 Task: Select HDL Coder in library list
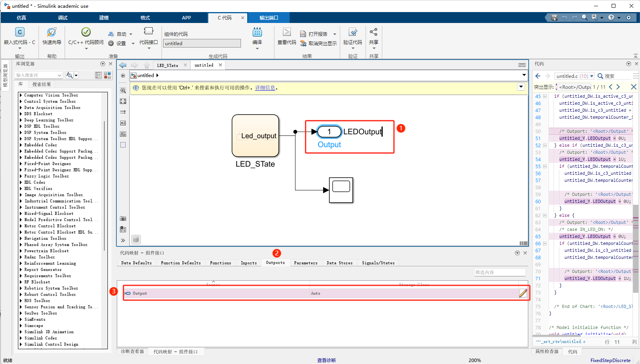[35, 182]
